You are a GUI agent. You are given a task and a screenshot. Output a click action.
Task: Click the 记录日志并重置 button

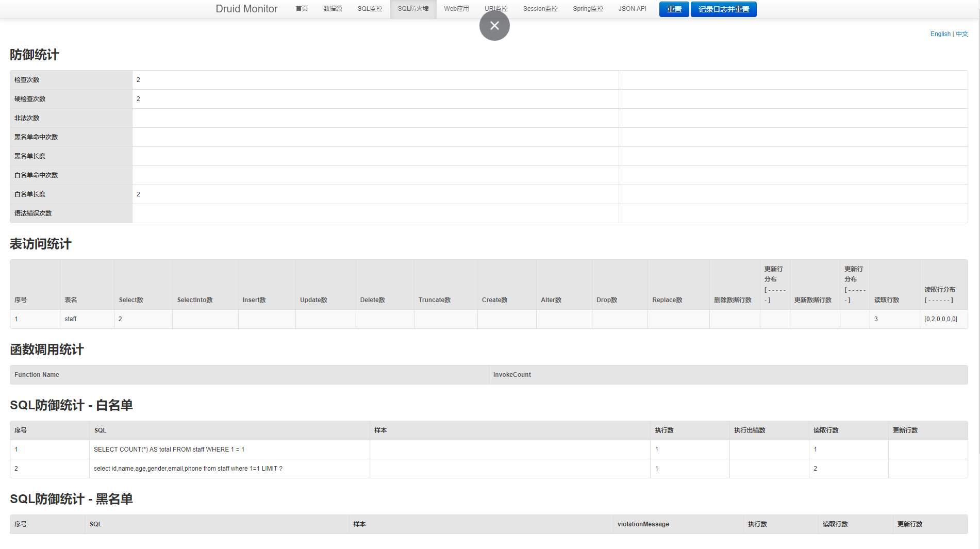click(x=723, y=9)
